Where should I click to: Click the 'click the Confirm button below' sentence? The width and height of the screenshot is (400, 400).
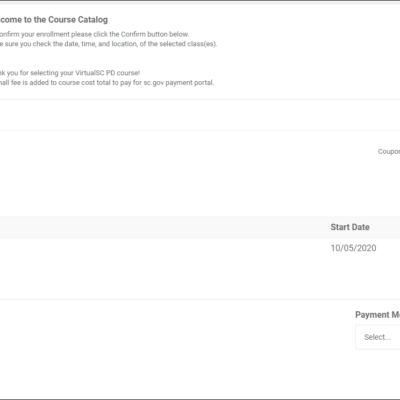(x=94, y=34)
